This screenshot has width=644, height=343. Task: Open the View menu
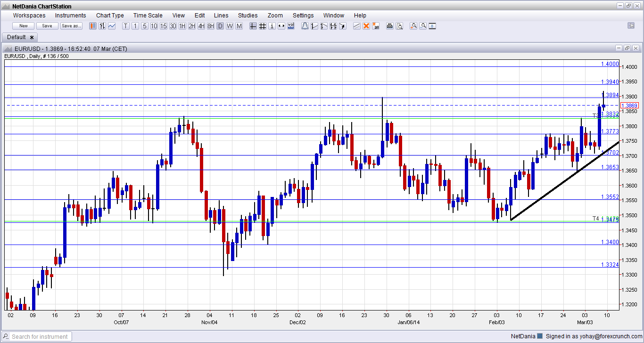point(179,16)
